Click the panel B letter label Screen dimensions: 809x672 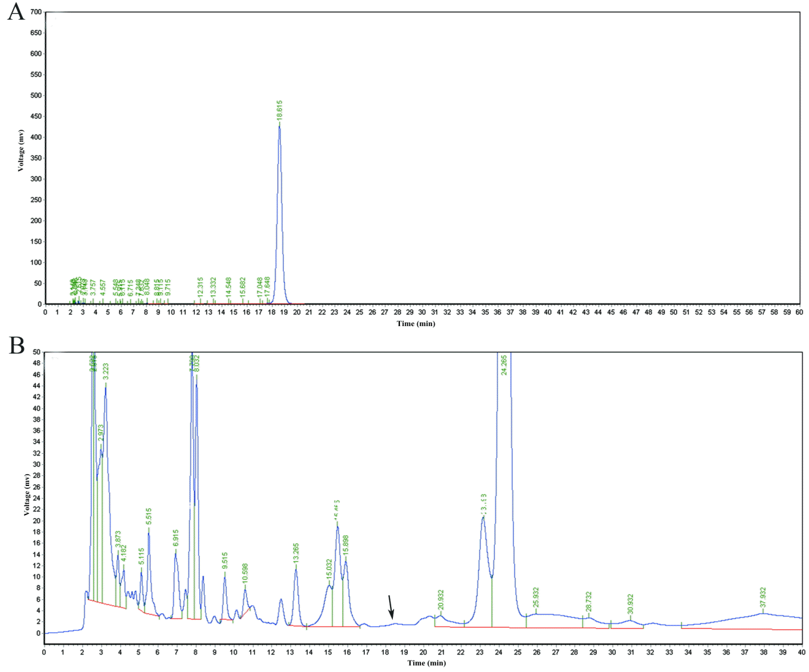17,345
